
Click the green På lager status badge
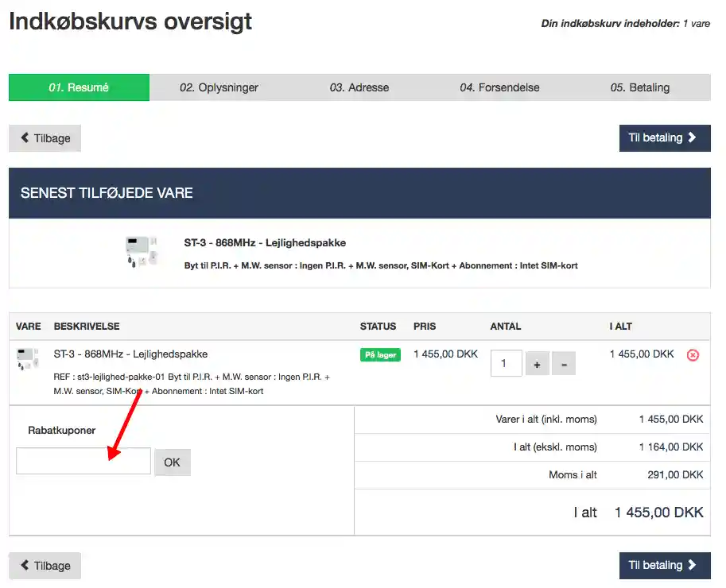pyautogui.click(x=380, y=355)
